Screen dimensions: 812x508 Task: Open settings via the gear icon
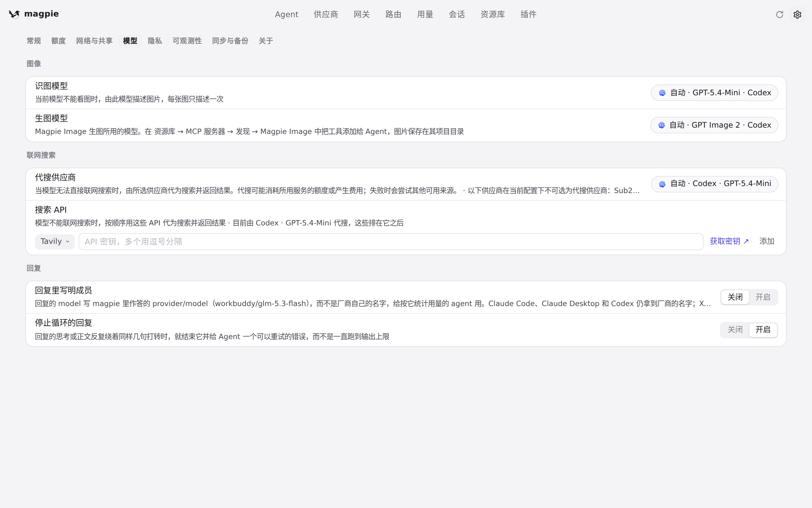(797, 15)
